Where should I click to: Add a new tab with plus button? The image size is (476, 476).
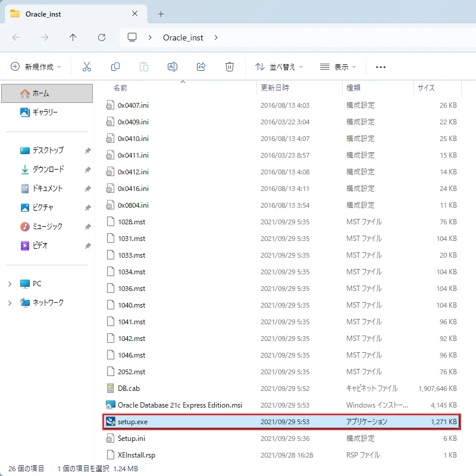(161, 14)
